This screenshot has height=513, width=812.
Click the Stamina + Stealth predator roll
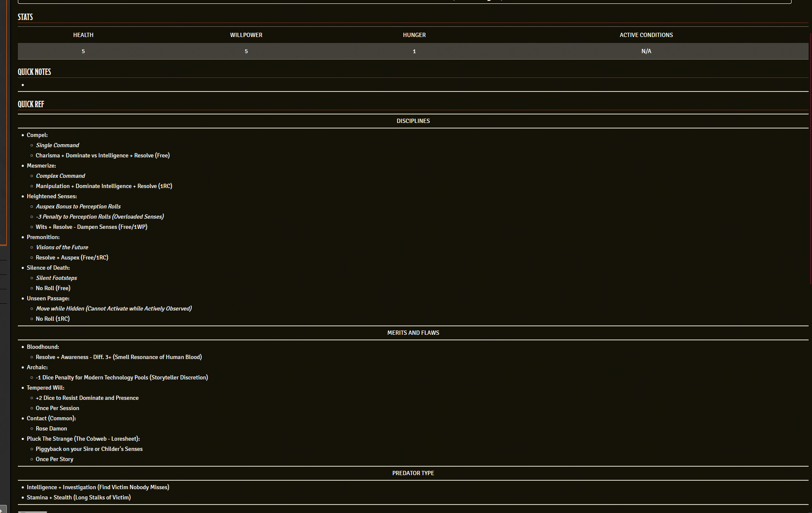point(78,498)
